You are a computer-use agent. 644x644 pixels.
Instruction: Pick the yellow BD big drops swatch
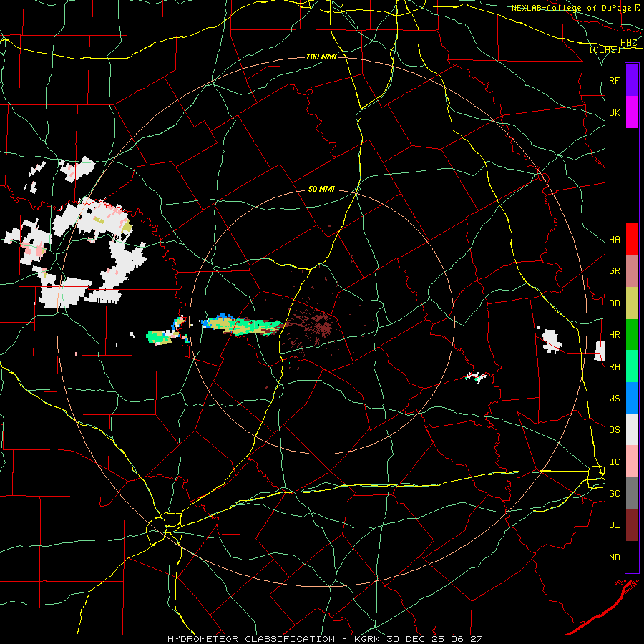coord(632,303)
